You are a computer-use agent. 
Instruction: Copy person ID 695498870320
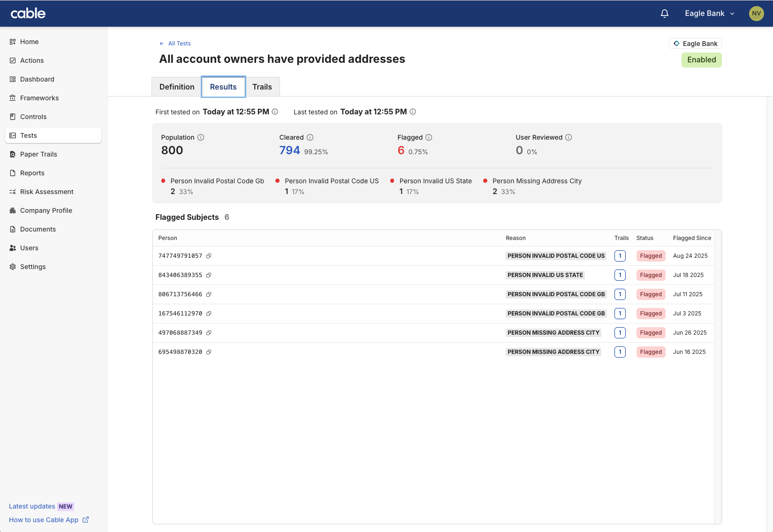coord(209,352)
